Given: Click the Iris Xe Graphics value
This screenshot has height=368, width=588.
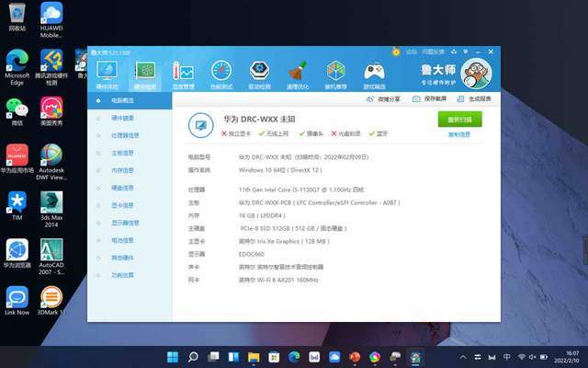Looking at the screenshot, I should pos(284,241).
